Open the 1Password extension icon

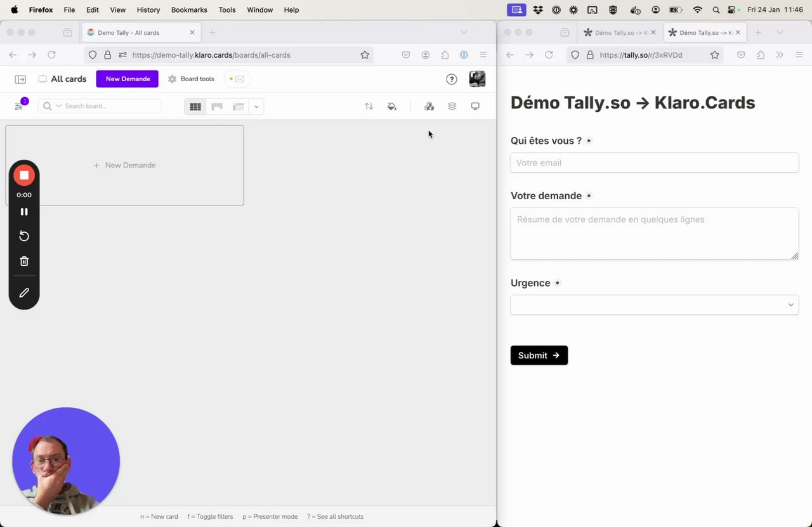[x=464, y=55]
